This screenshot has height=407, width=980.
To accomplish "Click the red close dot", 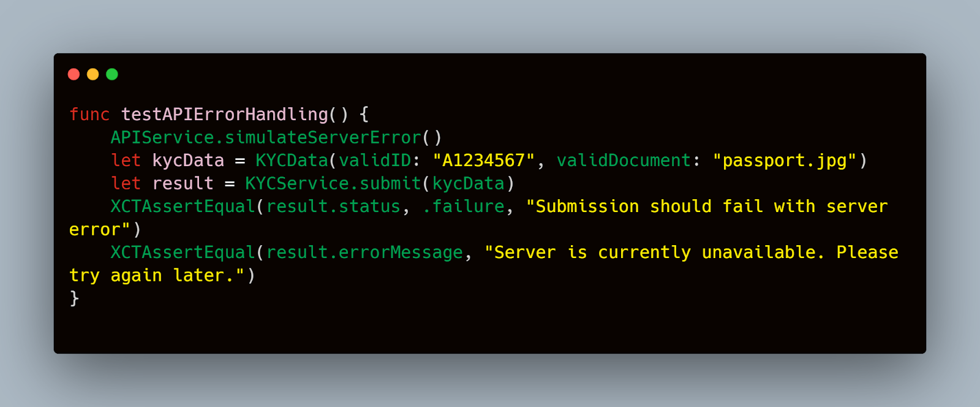I will 73,74.
